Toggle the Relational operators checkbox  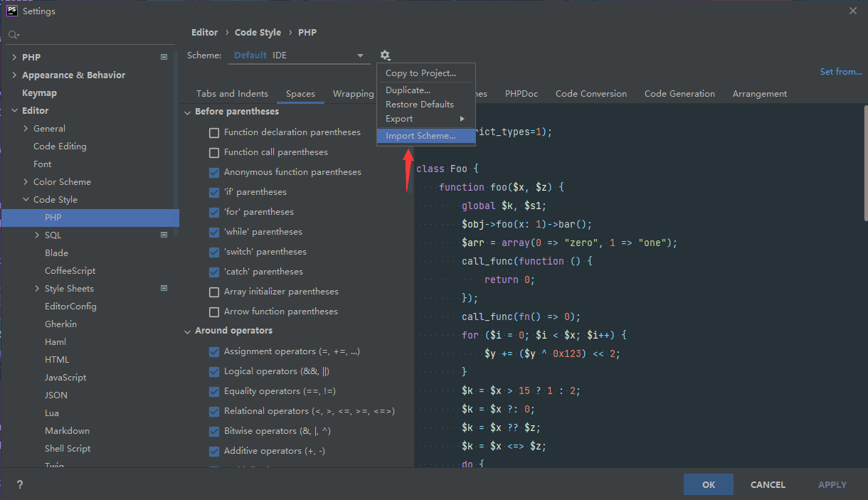[214, 411]
